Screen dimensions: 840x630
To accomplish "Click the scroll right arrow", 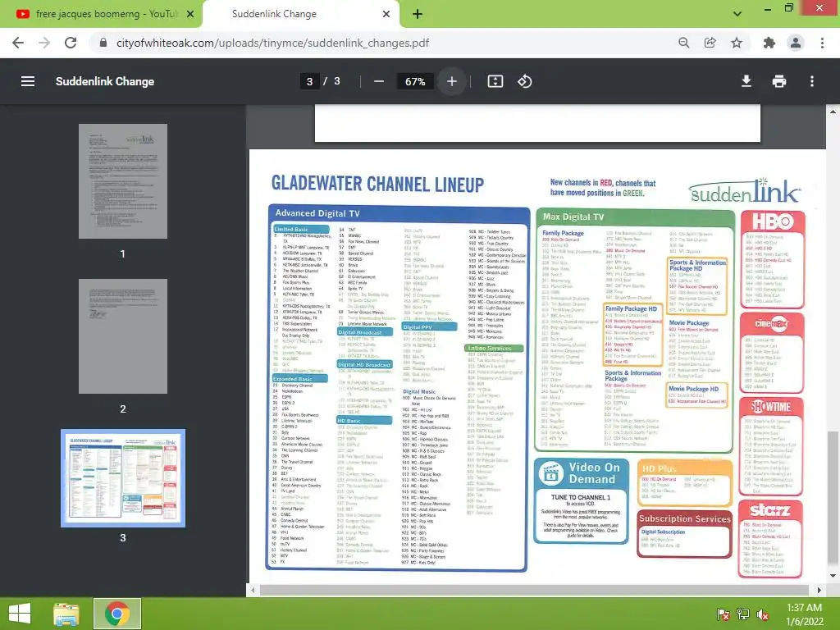I will coord(819,590).
